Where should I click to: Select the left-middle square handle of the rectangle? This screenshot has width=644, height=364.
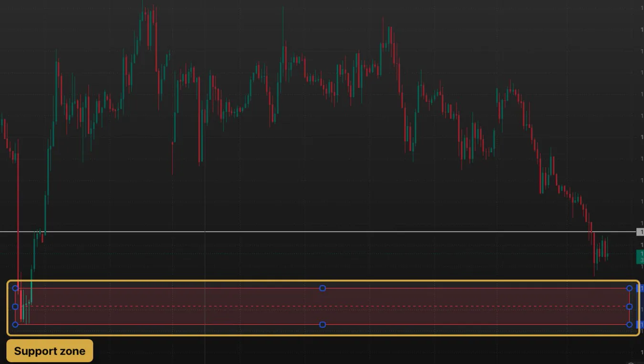[15, 306]
